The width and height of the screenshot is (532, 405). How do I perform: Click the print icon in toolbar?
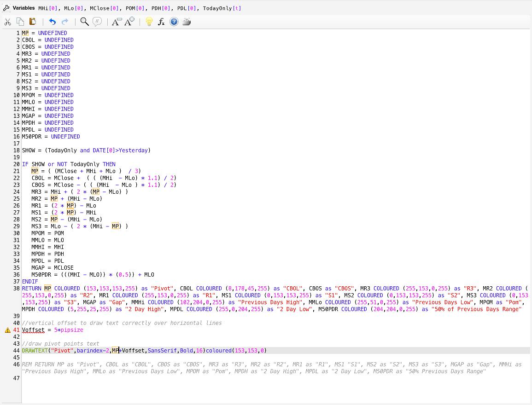[x=187, y=22]
